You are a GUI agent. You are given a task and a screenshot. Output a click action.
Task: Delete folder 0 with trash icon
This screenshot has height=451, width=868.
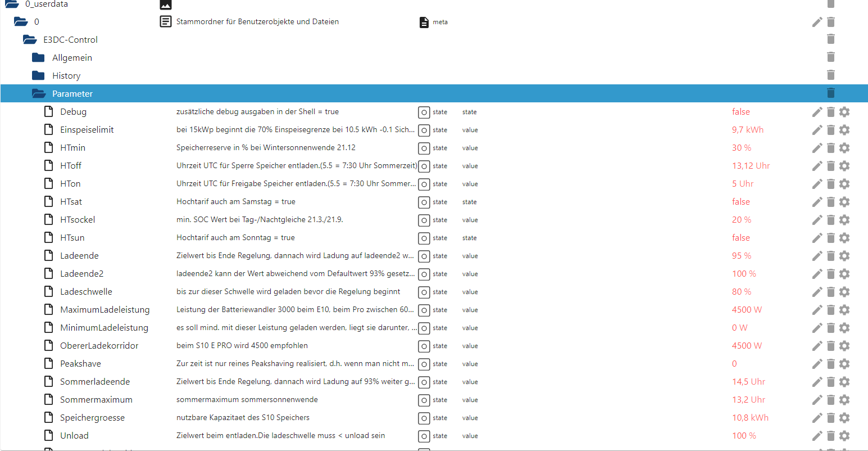click(831, 22)
